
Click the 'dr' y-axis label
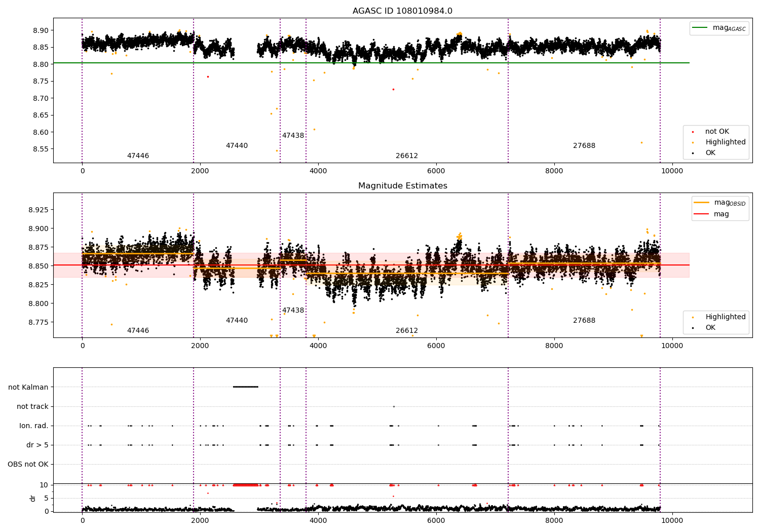[33, 498]
